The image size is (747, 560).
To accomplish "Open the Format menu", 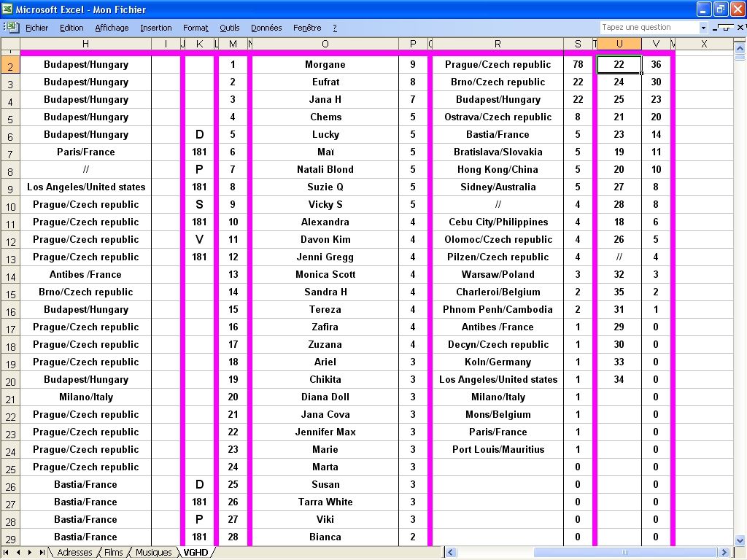I will (x=196, y=28).
